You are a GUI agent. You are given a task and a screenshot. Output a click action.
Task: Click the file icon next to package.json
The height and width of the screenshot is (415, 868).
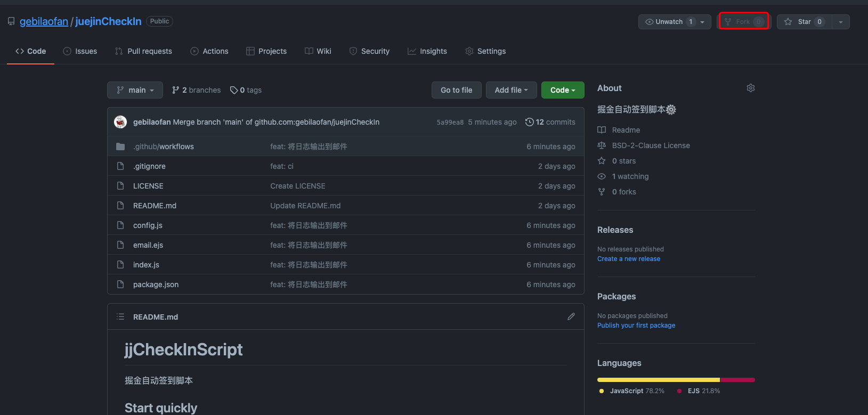pos(120,284)
